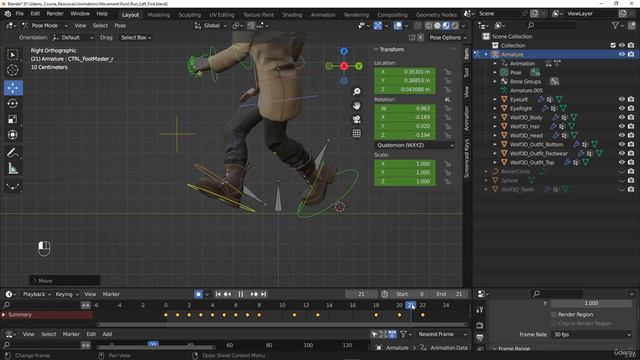The width and height of the screenshot is (640, 360).
Task: Open the File menu
Action: pos(20,13)
